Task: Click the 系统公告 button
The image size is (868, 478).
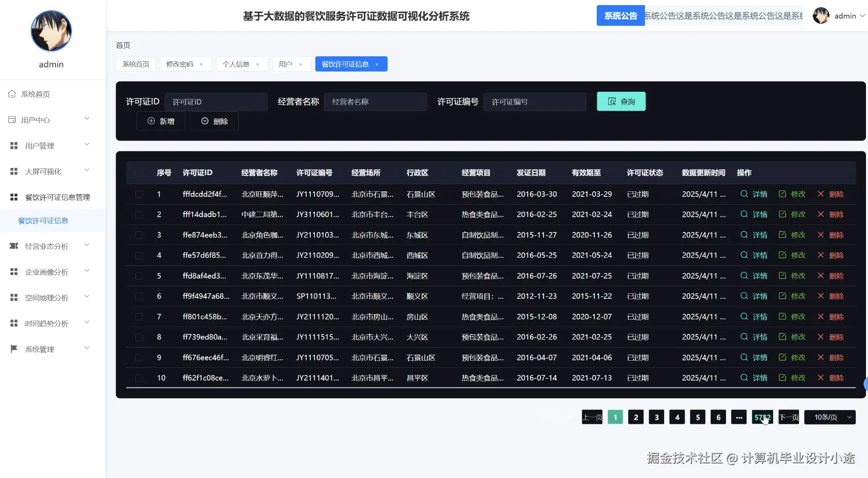Action: click(621, 16)
